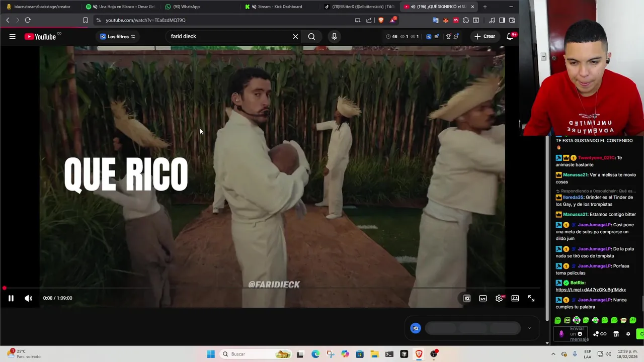Open the Brave Shields lion icon
644x362 pixels.
click(381, 20)
